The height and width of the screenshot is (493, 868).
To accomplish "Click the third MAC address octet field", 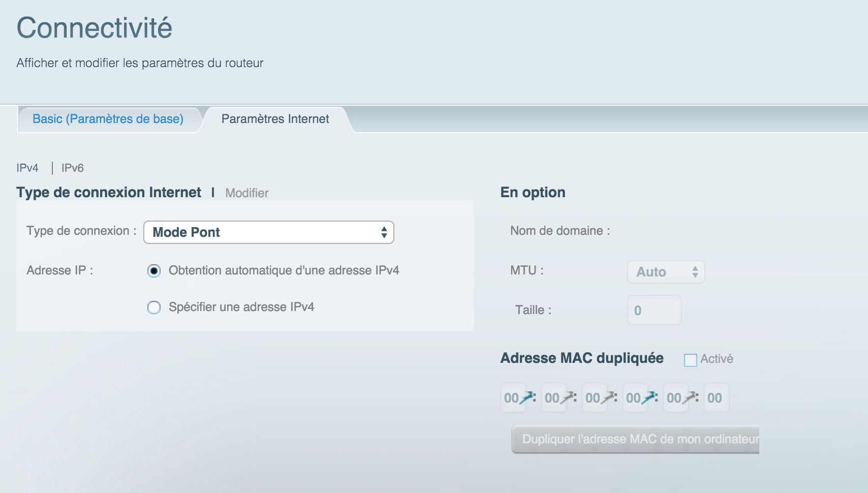I will 595,397.
